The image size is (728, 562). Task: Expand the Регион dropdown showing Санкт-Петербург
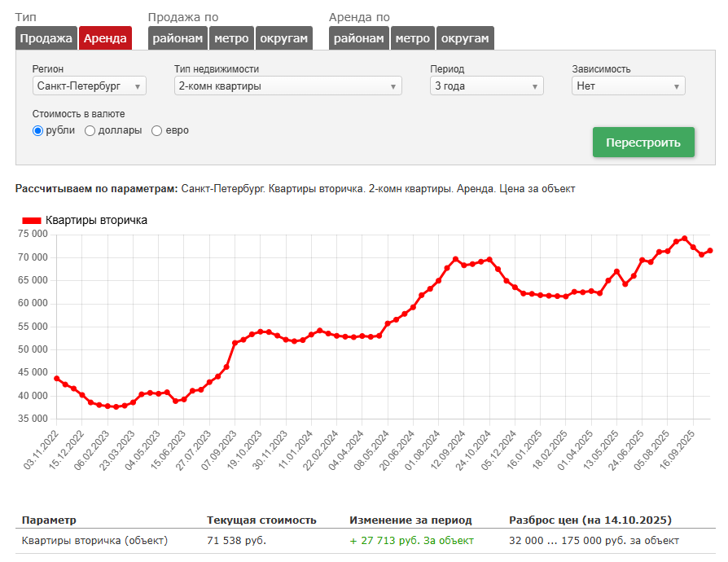pos(90,86)
